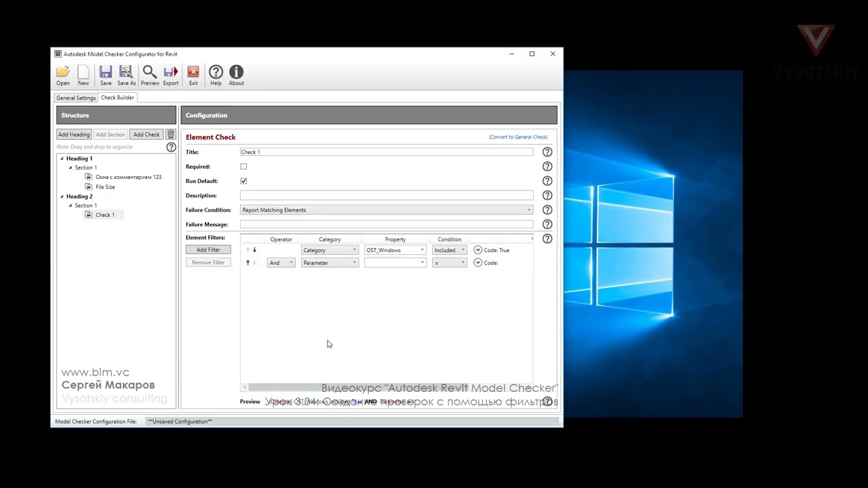The image size is (868, 488).
Task: Click help icon for Run Default row
Action: click(x=547, y=181)
